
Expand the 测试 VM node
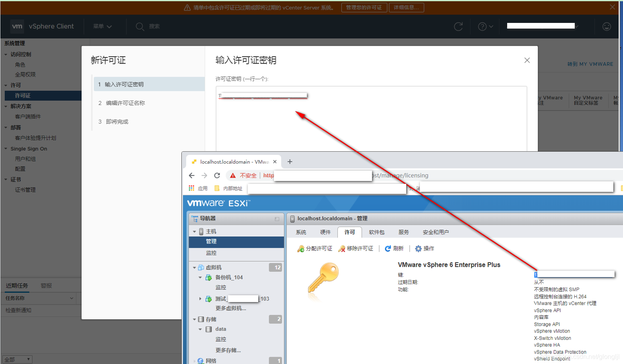pyautogui.click(x=200, y=299)
